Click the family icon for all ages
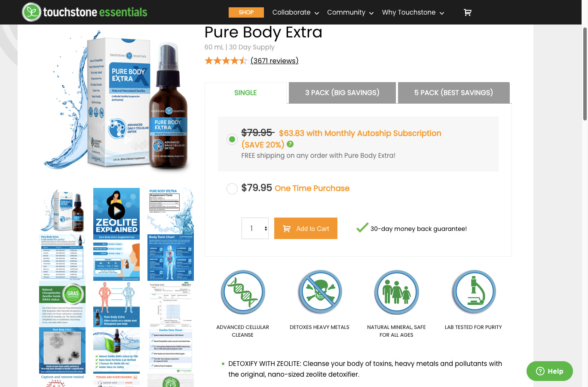Image resolution: width=588 pixels, height=387 pixels. pyautogui.click(x=396, y=292)
